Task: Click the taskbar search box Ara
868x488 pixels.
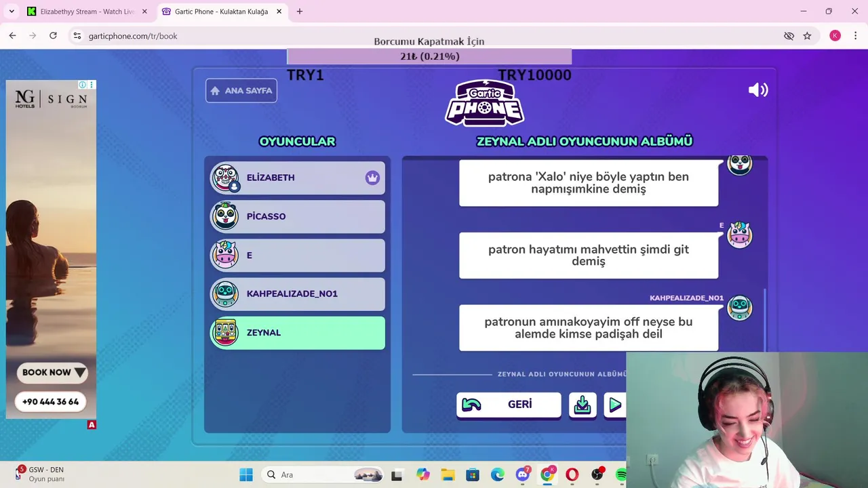Action: tap(321, 475)
